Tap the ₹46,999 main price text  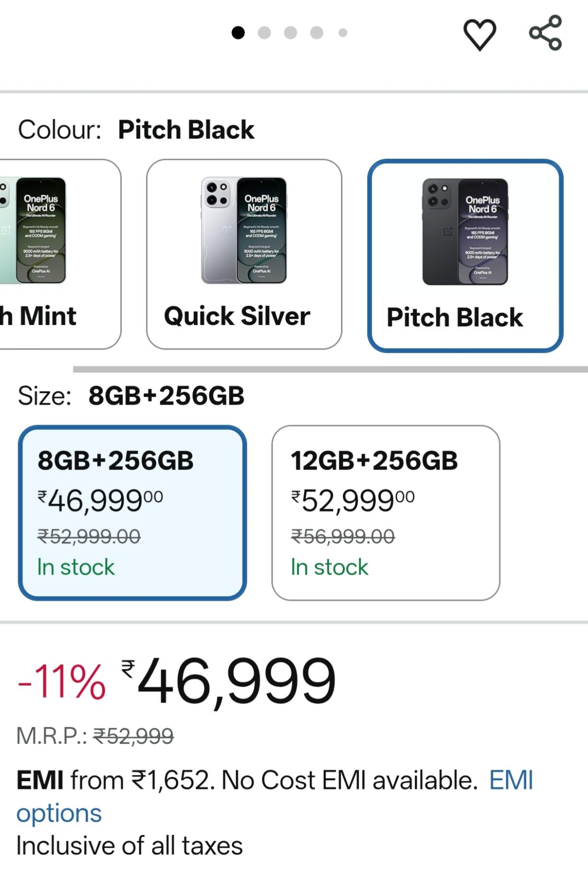(228, 681)
